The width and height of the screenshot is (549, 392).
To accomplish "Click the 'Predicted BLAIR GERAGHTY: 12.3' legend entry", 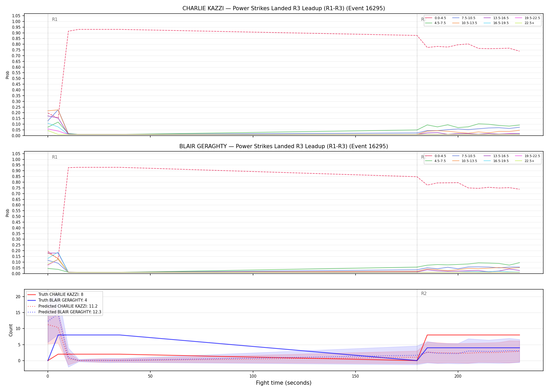I will [64, 312].
